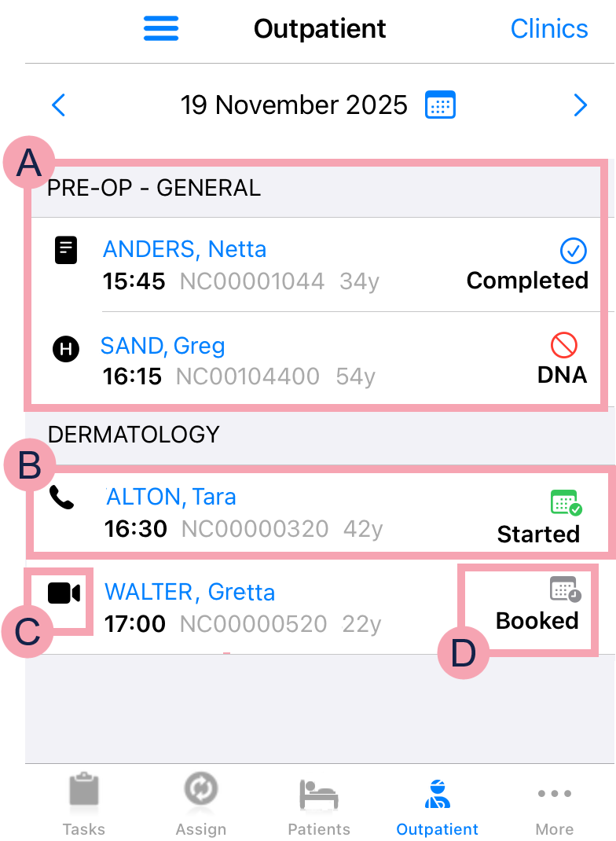
Task: Open patient ANDERS, Netta
Action: coord(185,250)
